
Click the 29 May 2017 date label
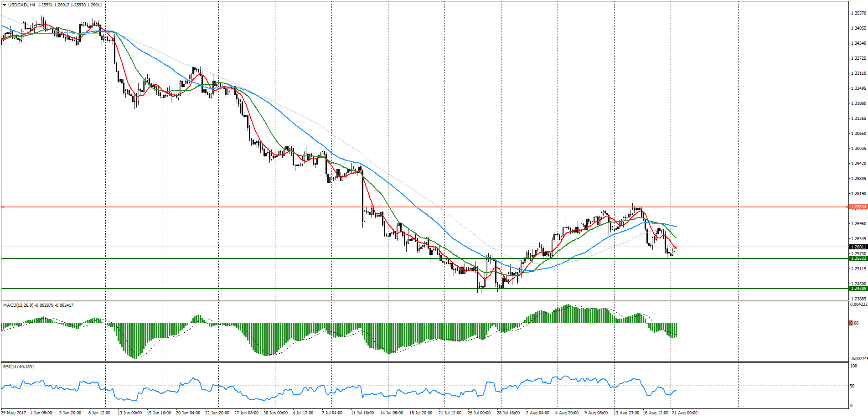[x=14, y=413]
